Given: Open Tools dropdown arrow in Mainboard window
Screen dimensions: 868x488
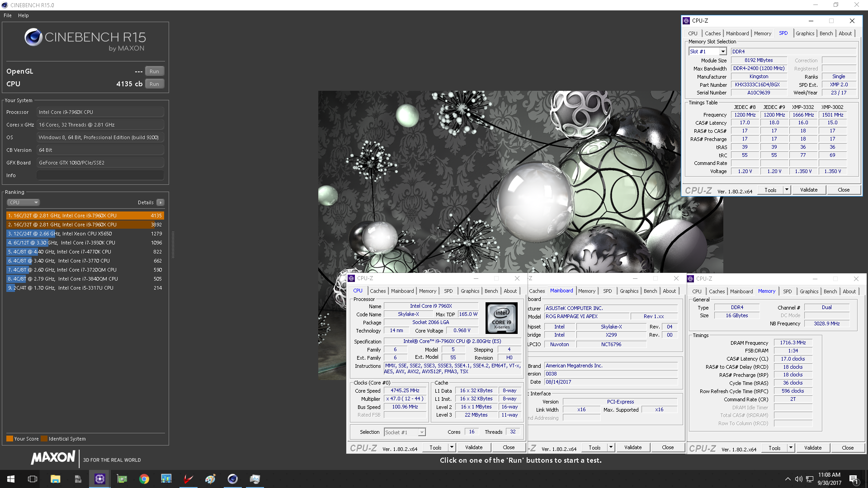Looking at the screenshot, I should click(611, 447).
